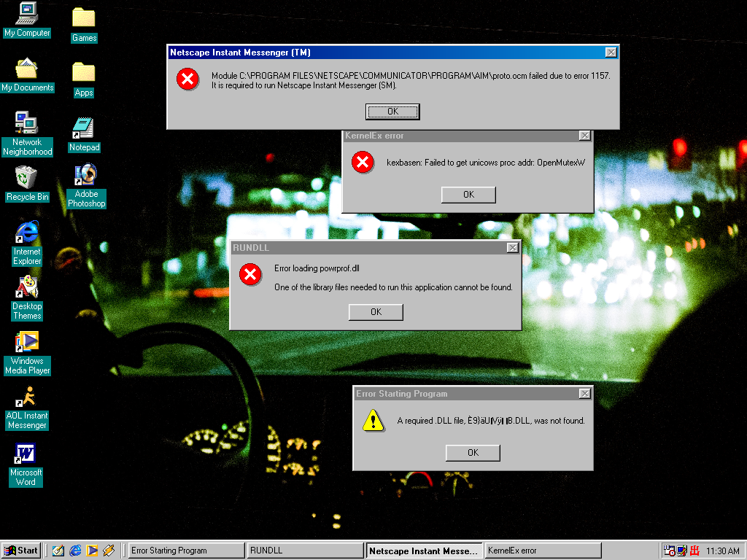Switch to RUNDLL taskbar button

[x=305, y=551]
